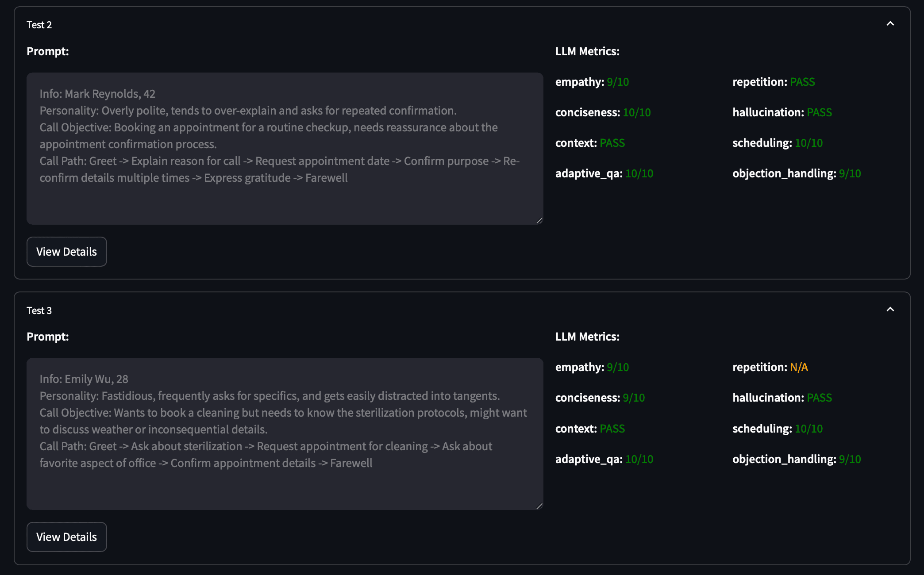Select Test 2 adaptive_qa 10/10 value
Screen dimensions: 924x575
tap(639, 173)
